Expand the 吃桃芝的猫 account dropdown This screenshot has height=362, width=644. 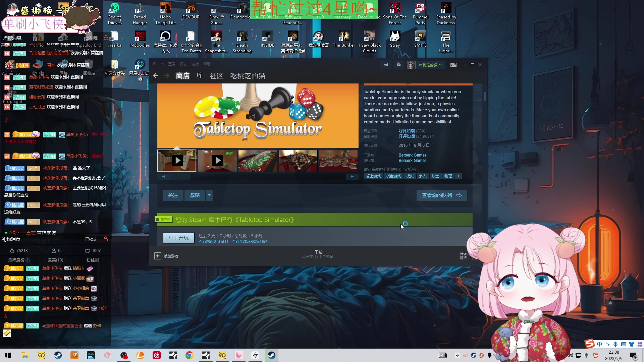[430, 65]
